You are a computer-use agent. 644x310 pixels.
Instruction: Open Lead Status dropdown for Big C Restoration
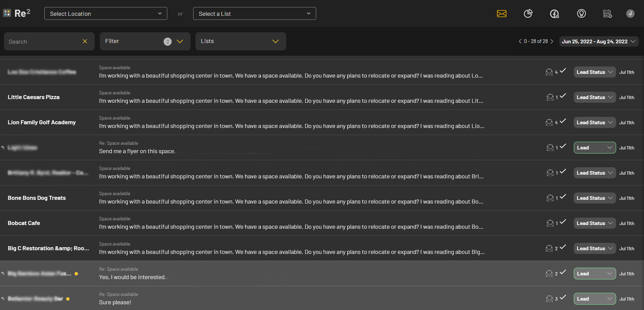(x=595, y=249)
